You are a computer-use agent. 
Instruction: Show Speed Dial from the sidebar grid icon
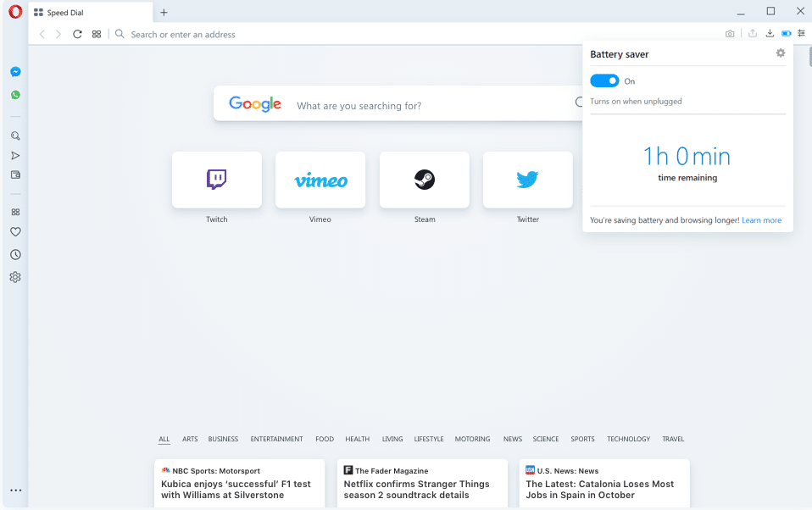tap(15, 212)
